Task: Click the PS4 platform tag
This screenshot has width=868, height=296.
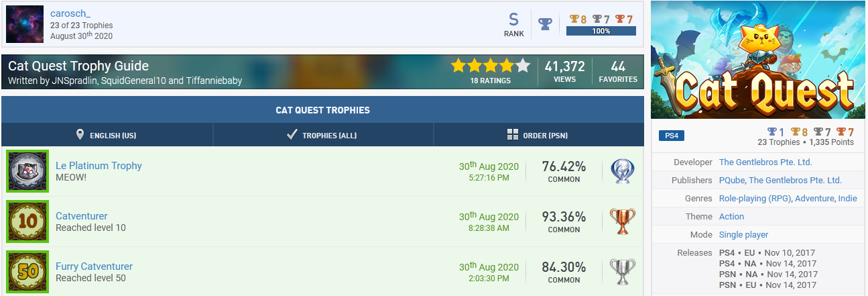Action: click(x=671, y=136)
